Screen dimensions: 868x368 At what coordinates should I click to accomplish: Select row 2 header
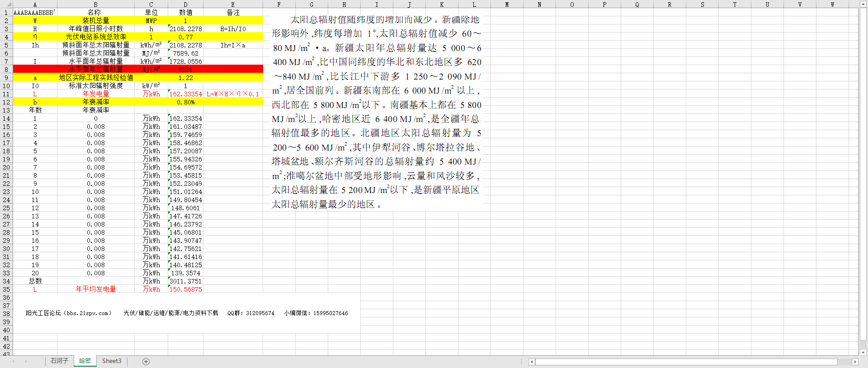tap(6, 21)
